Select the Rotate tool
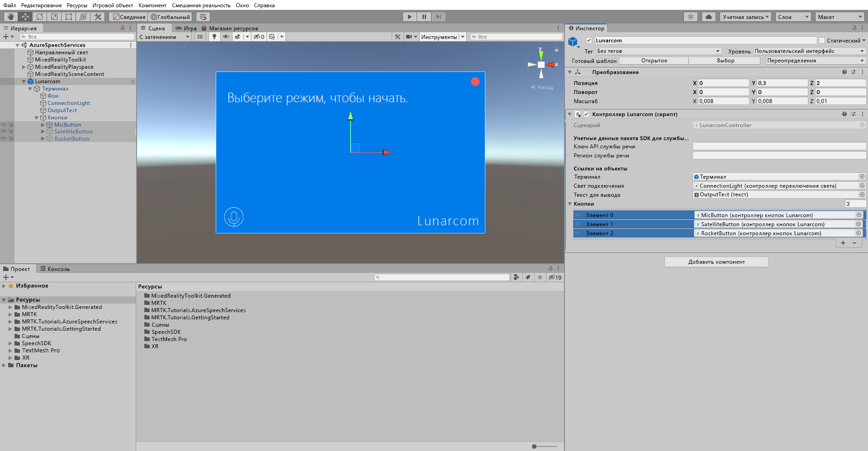The image size is (868, 451). tap(40, 17)
